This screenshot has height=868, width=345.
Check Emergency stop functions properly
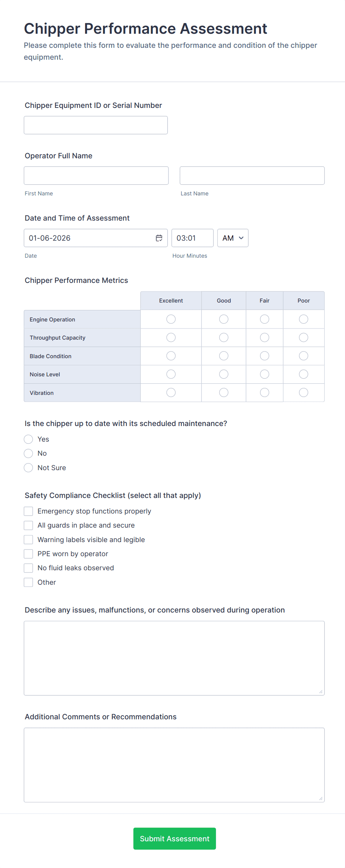click(29, 511)
